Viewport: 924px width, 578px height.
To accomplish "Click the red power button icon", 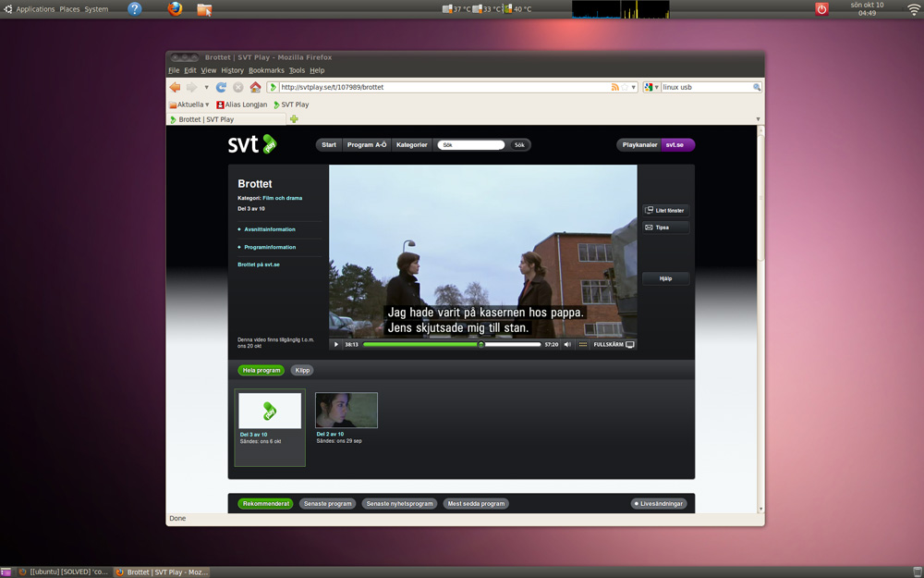I will pyautogui.click(x=821, y=9).
